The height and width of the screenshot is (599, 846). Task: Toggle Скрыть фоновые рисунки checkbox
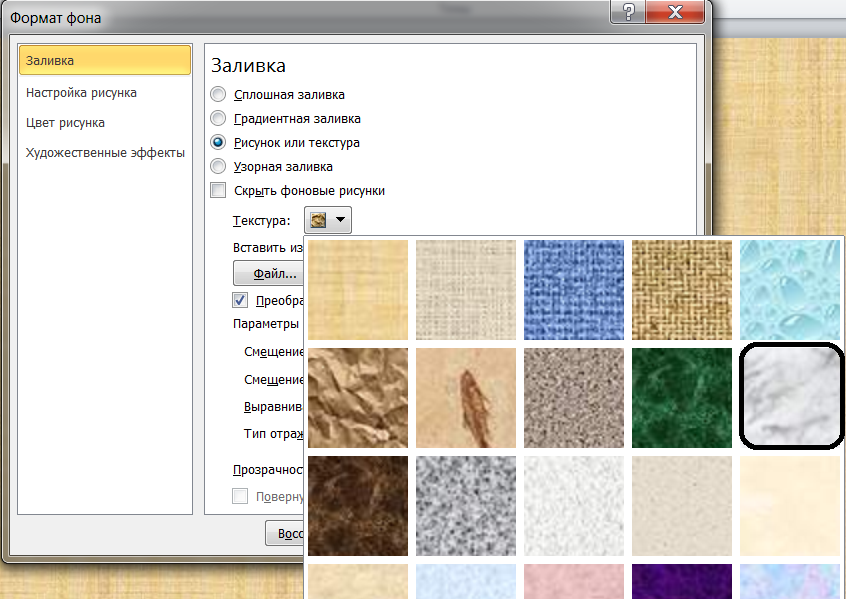click(218, 190)
